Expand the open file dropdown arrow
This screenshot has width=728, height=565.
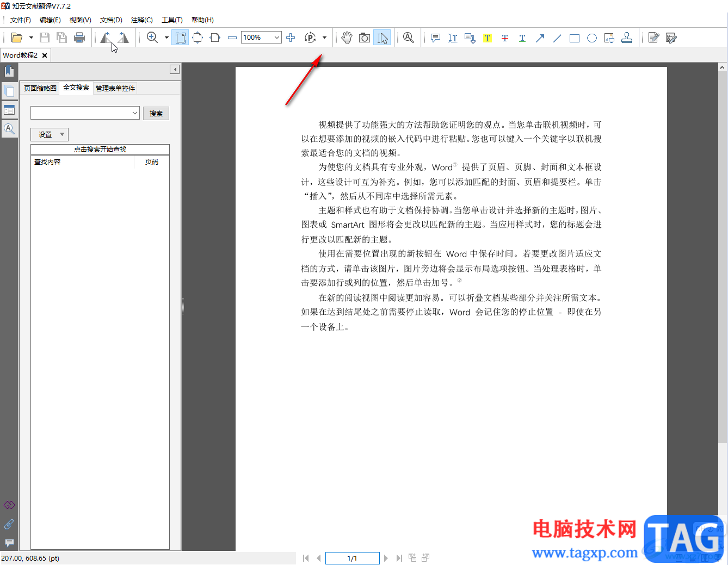(31, 38)
